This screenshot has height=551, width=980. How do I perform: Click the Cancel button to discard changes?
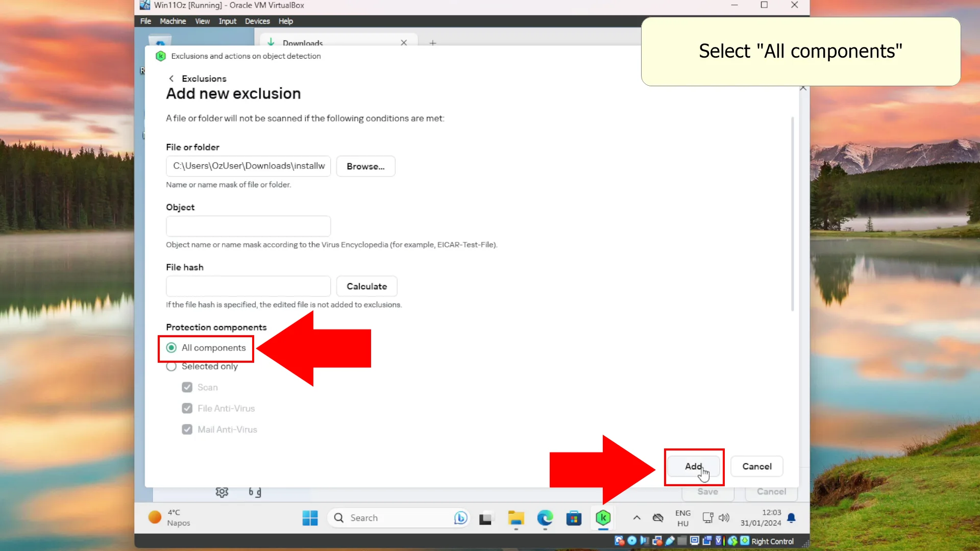[x=757, y=466]
